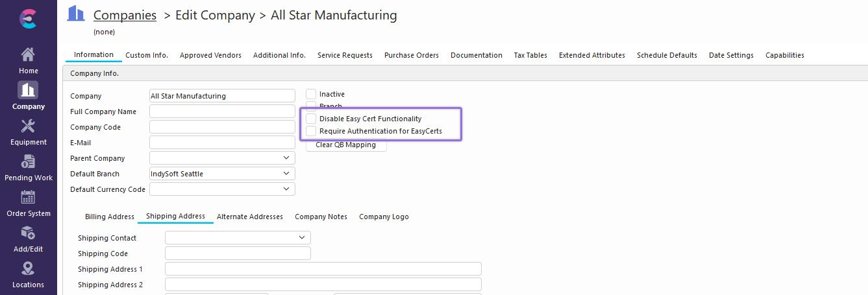Click the Clear QB Mapping button
Image resolution: width=868 pixels, height=295 pixels.
point(345,145)
